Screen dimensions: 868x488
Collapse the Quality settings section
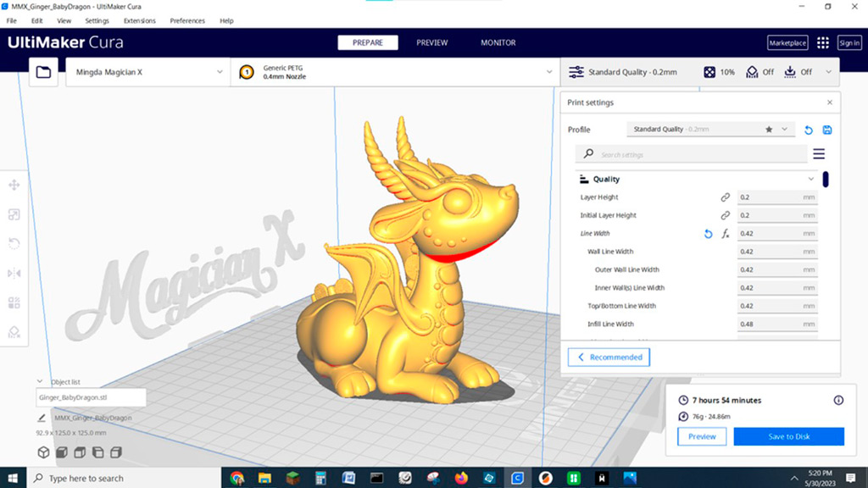tap(811, 180)
